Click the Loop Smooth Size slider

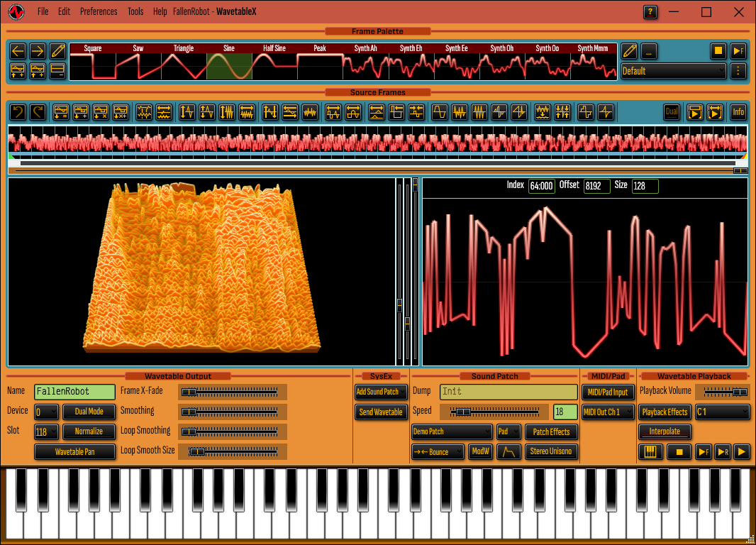pos(234,451)
